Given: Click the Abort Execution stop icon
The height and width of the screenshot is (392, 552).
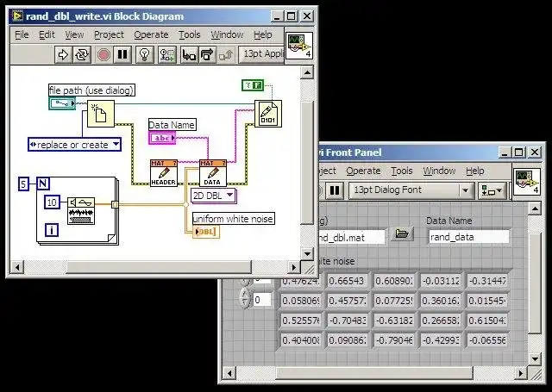Looking at the screenshot, I should [x=103, y=54].
